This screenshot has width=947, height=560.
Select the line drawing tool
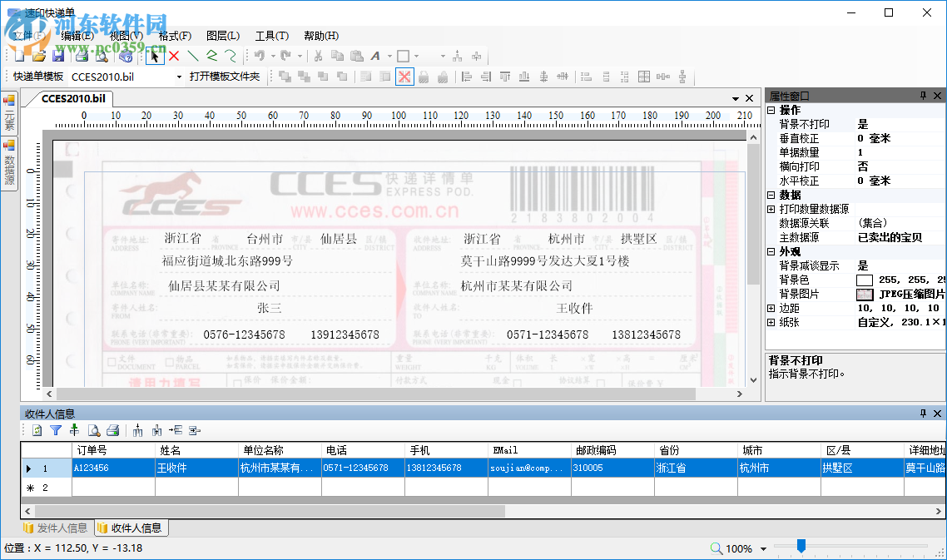(193, 56)
